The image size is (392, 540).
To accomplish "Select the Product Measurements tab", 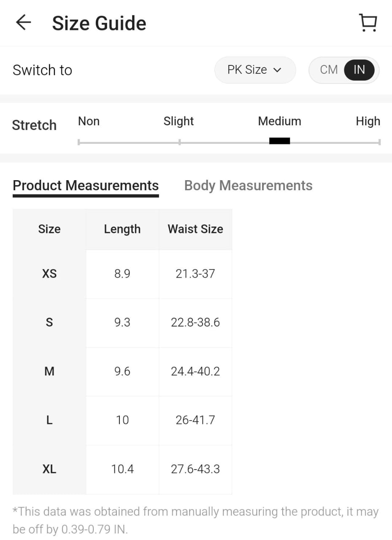I will (x=86, y=186).
